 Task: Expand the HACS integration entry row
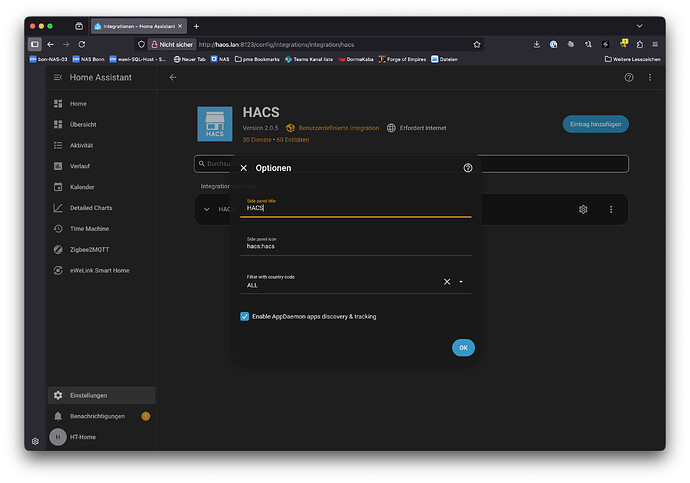pos(206,209)
